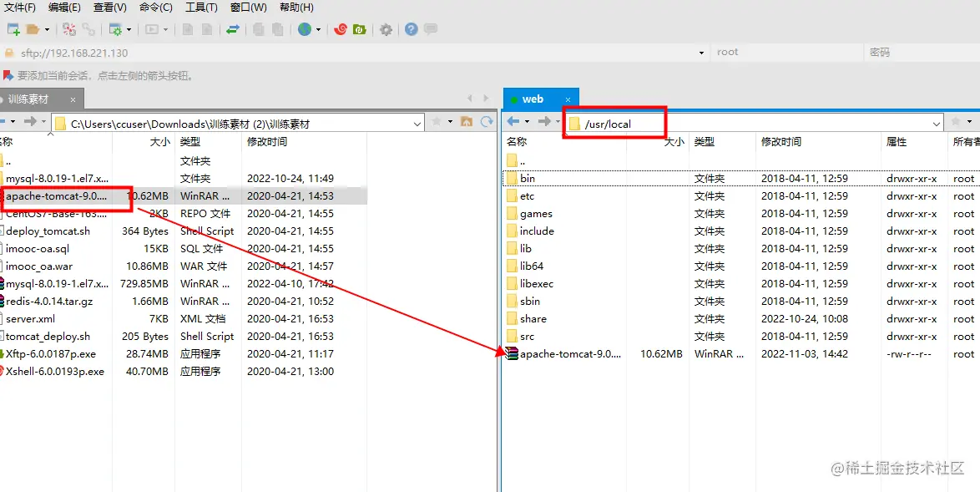The width and height of the screenshot is (980, 492).
Task: Expand the /usr/local path dropdown arrow
Action: click(x=937, y=124)
